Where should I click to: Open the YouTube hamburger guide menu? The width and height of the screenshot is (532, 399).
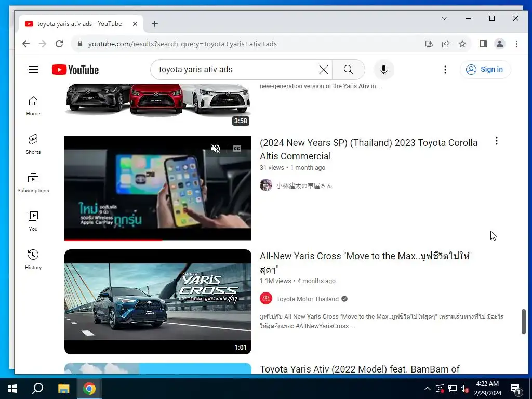click(x=33, y=70)
